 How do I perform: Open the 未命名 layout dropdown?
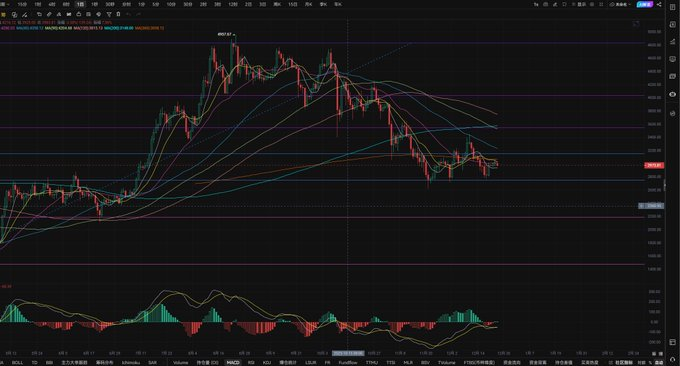pos(620,4)
